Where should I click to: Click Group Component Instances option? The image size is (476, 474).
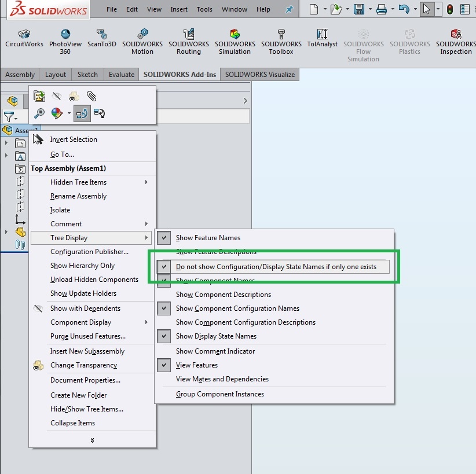pyautogui.click(x=220, y=394)
